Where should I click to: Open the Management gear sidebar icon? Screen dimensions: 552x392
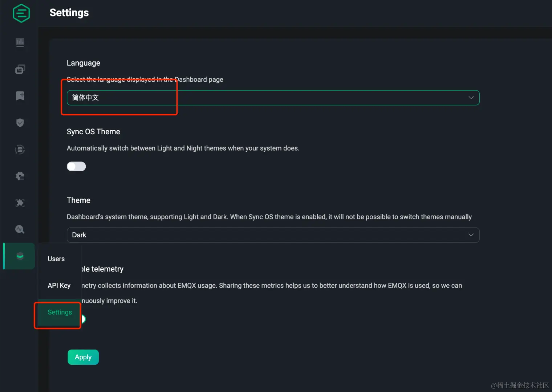pyautogui.click(x=20, y=176)
